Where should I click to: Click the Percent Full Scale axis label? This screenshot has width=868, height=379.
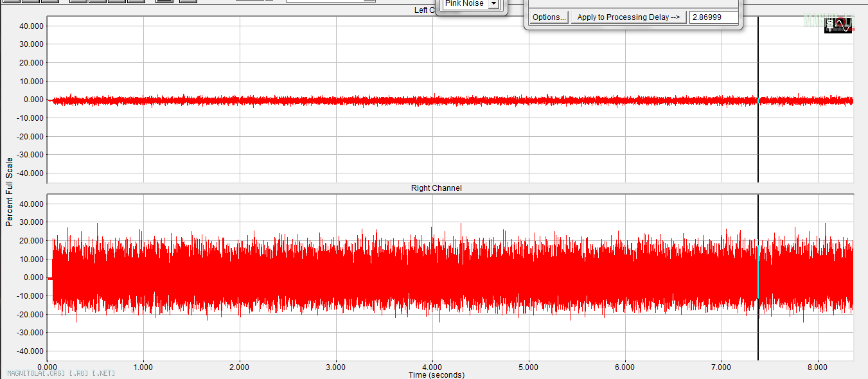click(x=9, y=192)
